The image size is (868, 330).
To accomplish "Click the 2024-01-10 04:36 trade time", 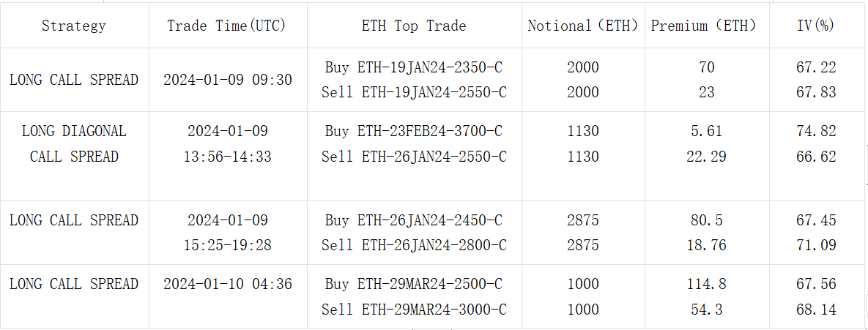I will point(227,284).
